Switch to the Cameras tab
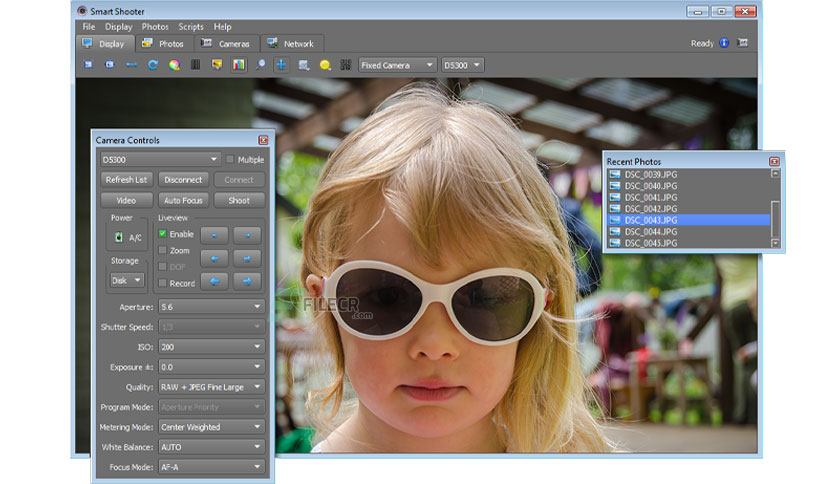Screen dimensions: 836x484 pyautogui.click(x=228, y=44)
